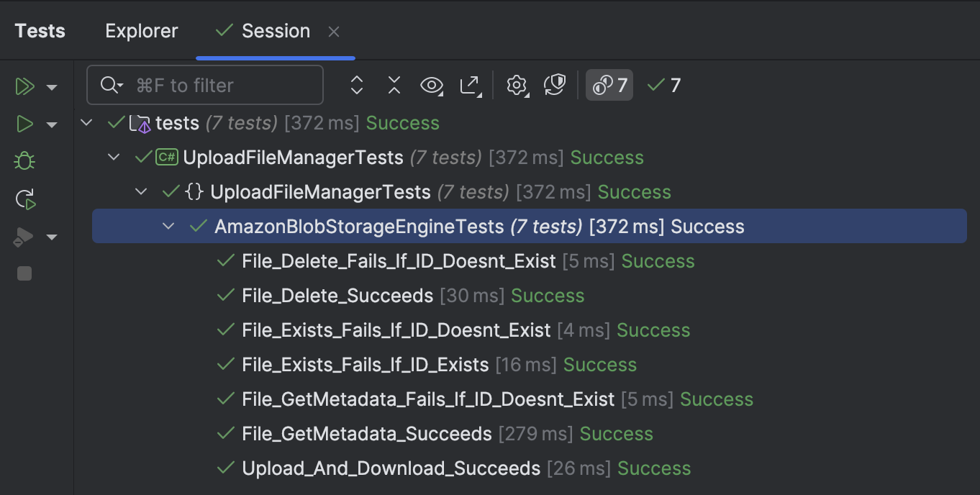This screenshot has width=980, height=495.
Task: Click the Debug tests bug icon
Action: tap(24, 160)
